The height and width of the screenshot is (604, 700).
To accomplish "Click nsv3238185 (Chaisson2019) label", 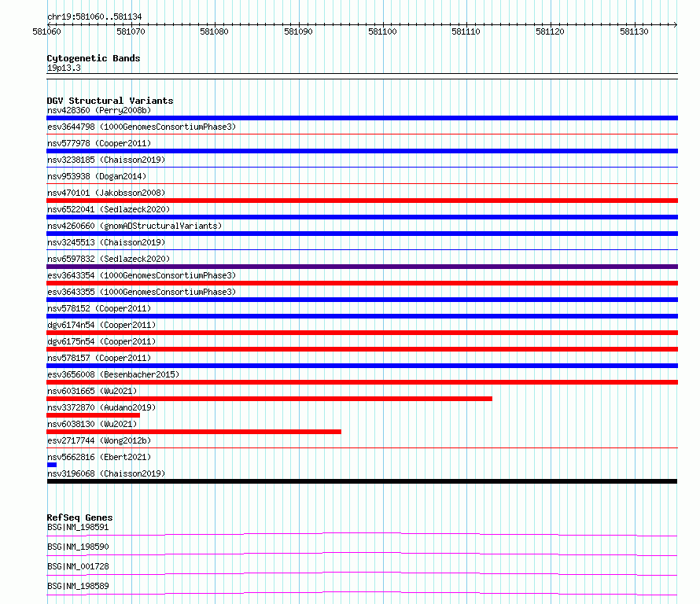I will tap(106, 160).
